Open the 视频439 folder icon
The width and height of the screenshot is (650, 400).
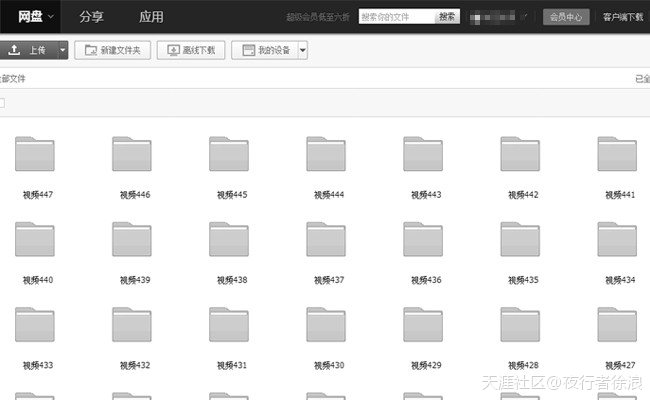tap(132, 239)
